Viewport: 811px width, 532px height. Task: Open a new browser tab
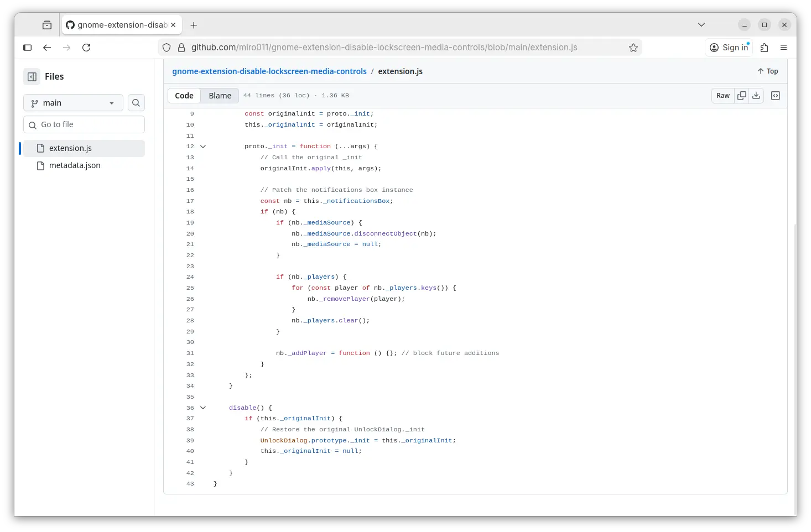tap(194, 25)
